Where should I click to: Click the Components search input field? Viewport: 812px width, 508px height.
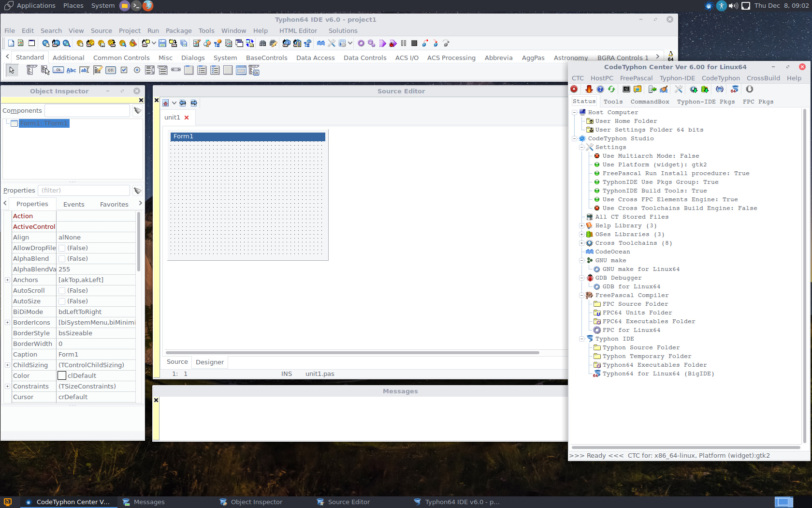(87, 111)
